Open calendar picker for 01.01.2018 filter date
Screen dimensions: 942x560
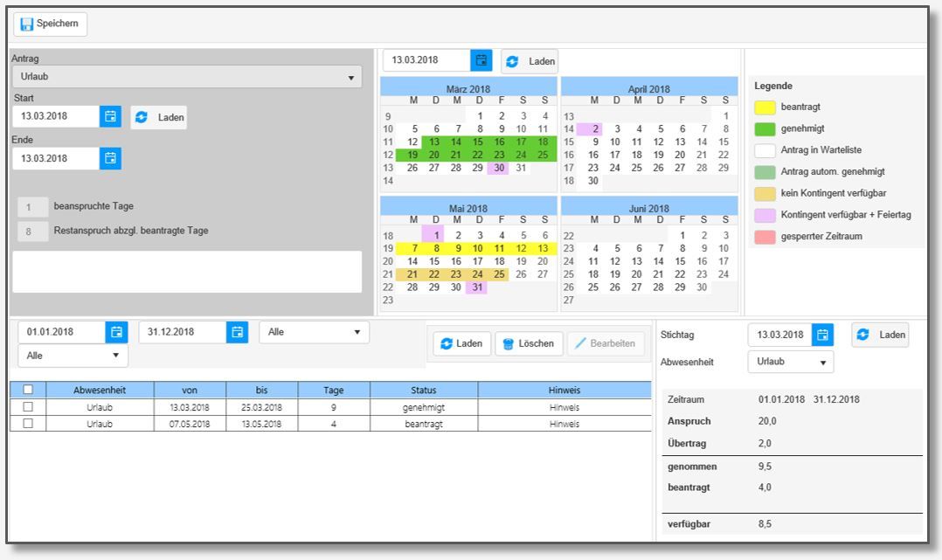coord(116,332)
